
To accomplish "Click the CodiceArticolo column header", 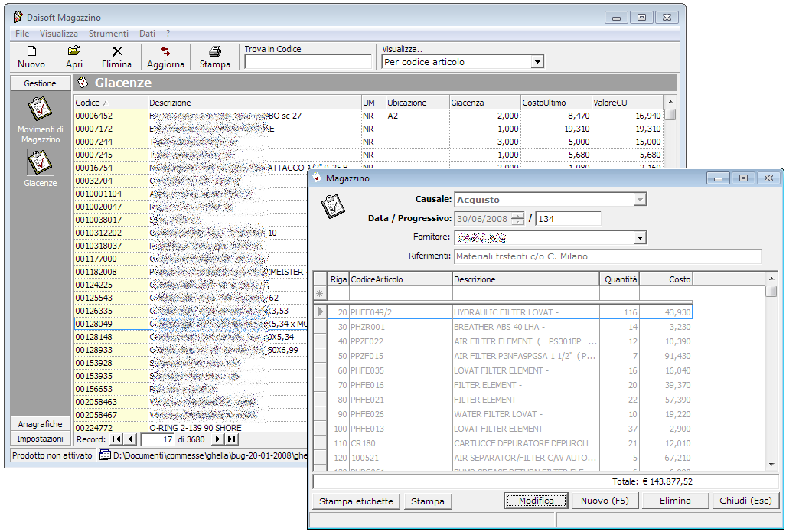I will (400, 279).
